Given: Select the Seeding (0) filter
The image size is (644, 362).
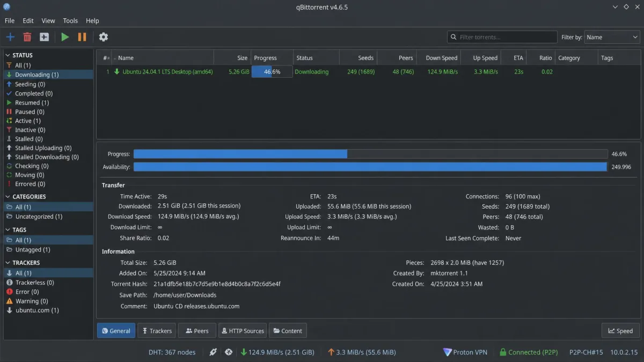Looking at the screenshot, I should click(48, 84).
